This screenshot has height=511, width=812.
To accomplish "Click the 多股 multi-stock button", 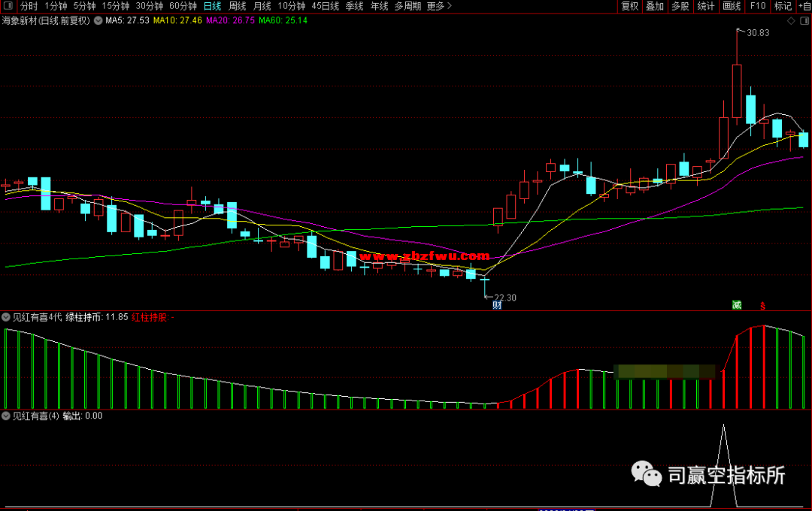I will coord(680,6).
